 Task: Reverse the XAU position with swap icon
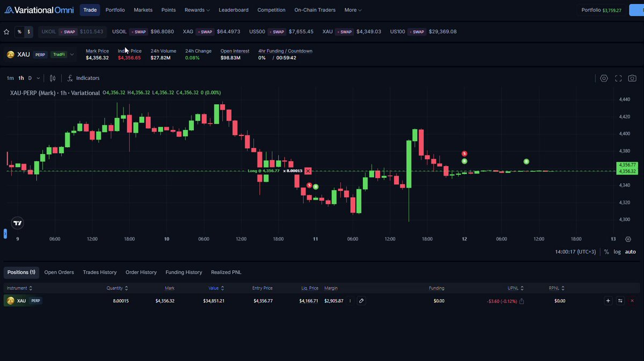(x=620, y=301)
